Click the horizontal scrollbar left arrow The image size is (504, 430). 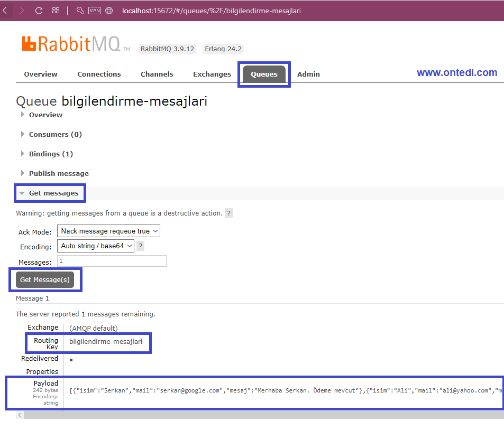click(x=20, y=415)
